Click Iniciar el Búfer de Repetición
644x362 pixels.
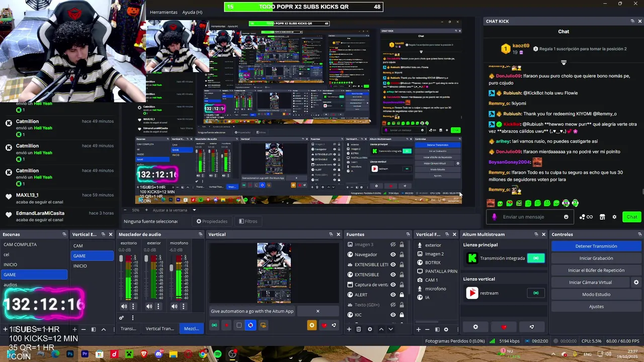[x=596, y=270]
